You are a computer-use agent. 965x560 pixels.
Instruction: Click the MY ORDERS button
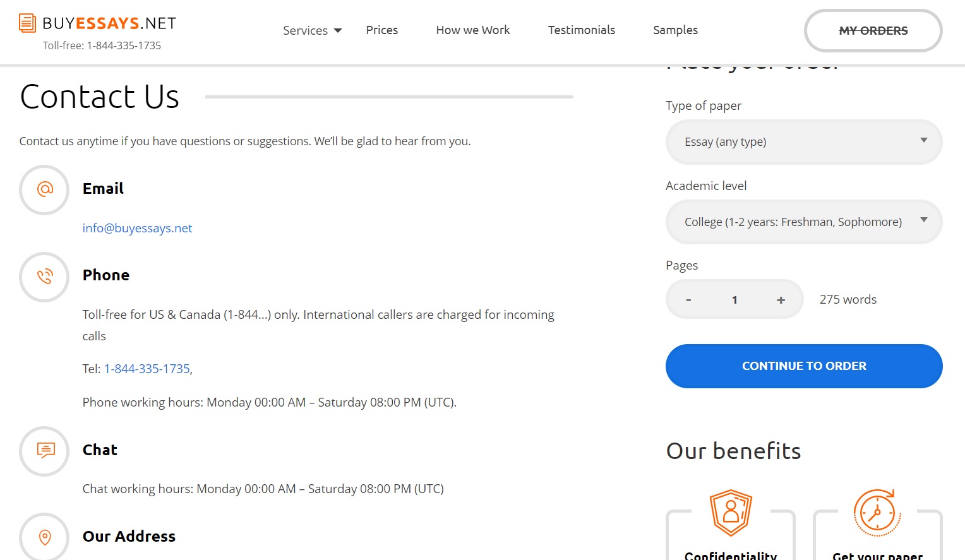pyautogui.click(x=873, y=30)
